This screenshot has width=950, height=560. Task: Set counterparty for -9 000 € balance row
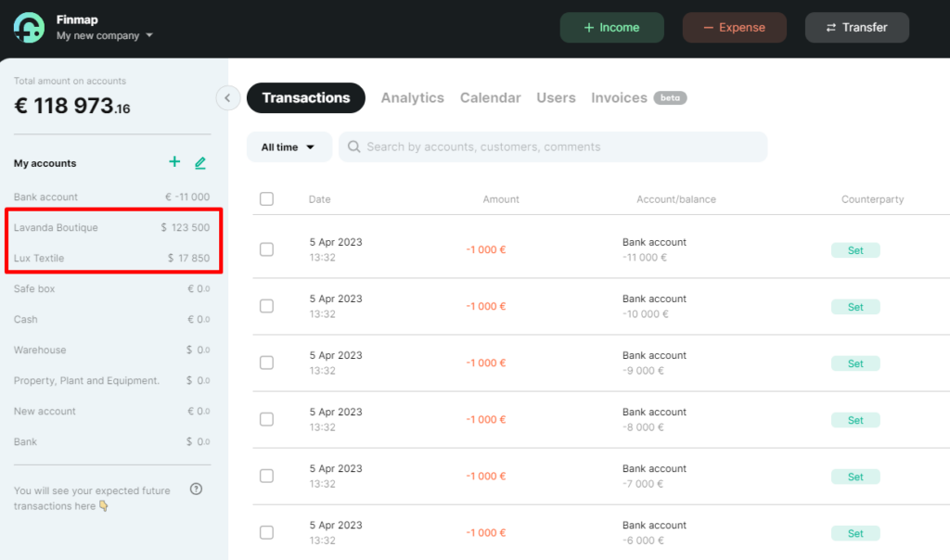855,363
